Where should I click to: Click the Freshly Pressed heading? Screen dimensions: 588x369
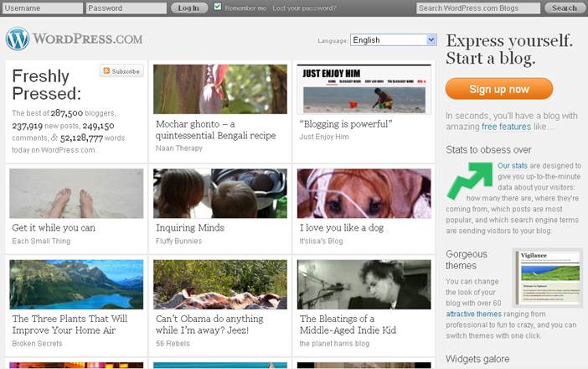pyautogui.click(x=47, y=85)
